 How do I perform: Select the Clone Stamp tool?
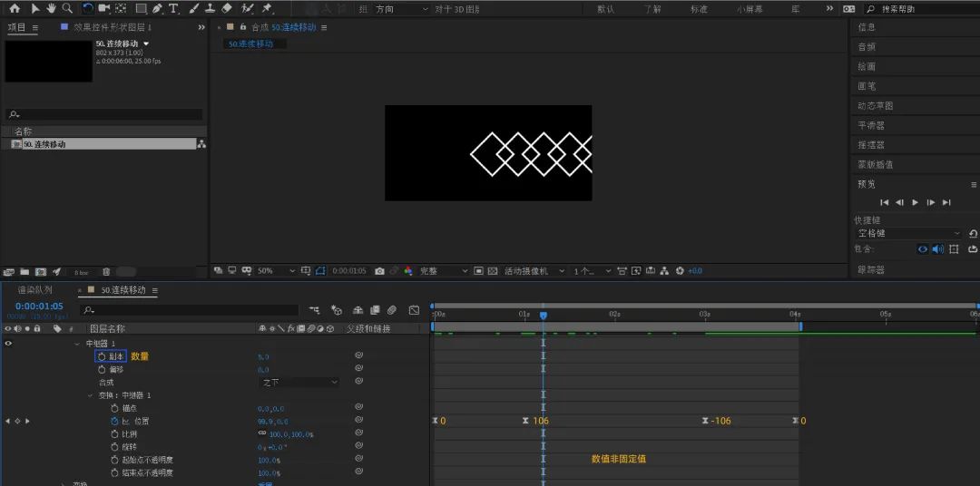pyautogui.click(x=210, y=9)
